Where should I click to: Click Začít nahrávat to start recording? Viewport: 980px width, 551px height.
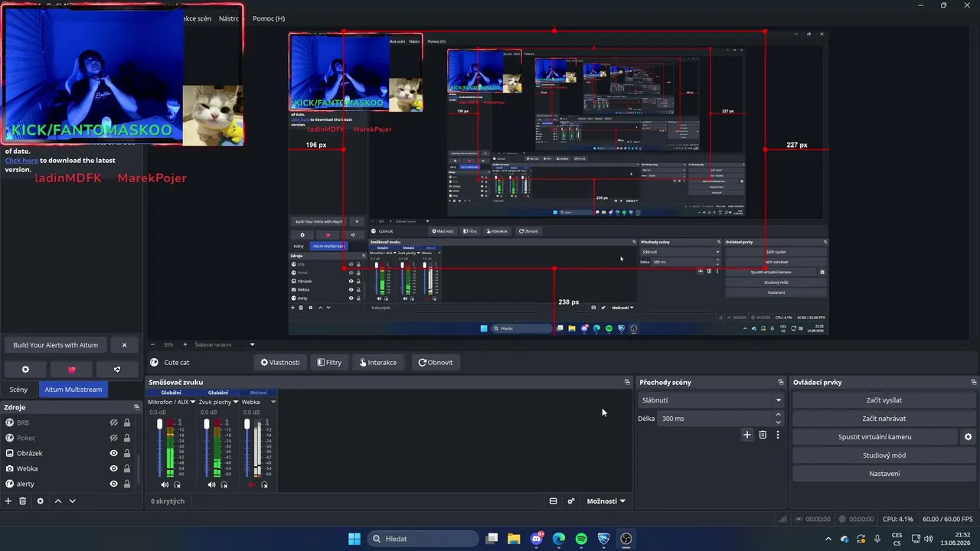click(x=884, y=419)
